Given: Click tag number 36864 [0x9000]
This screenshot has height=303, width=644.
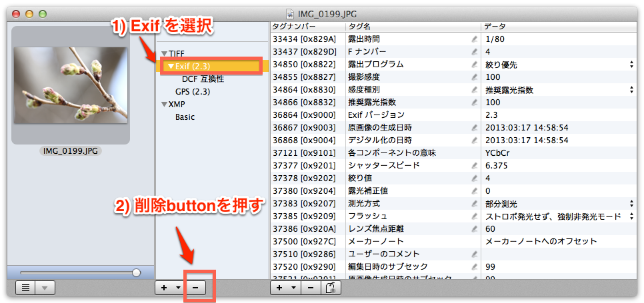Looking at the screenshot, I should (x=305, y=115).
